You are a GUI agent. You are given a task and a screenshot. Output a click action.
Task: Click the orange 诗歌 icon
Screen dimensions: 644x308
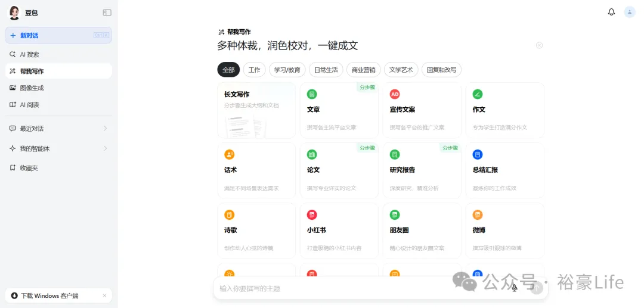tap(229, 214)
